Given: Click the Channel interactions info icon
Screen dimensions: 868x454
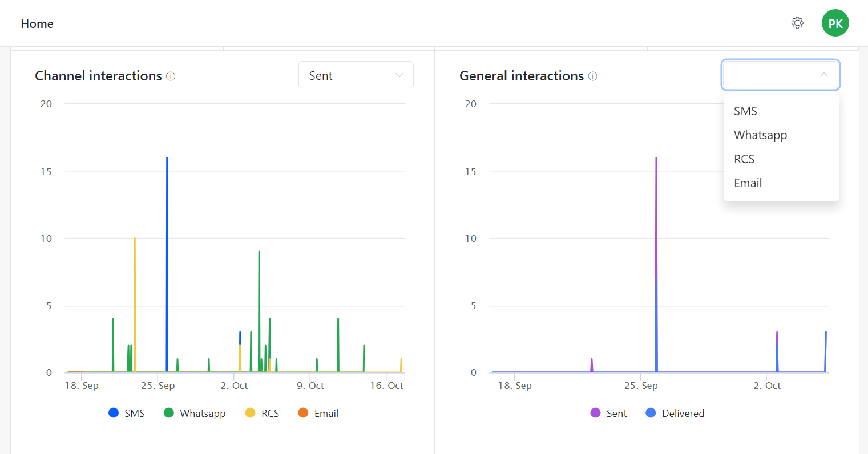Looking at the screenshot, I should 171,76.
